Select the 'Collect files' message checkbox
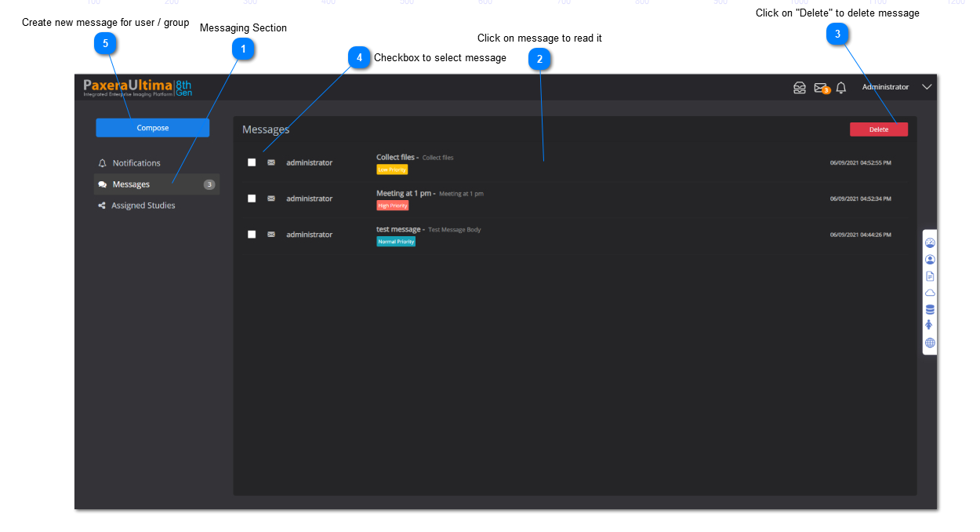The image size is (980, 532). pyautogui.click(x=252, y=162)
